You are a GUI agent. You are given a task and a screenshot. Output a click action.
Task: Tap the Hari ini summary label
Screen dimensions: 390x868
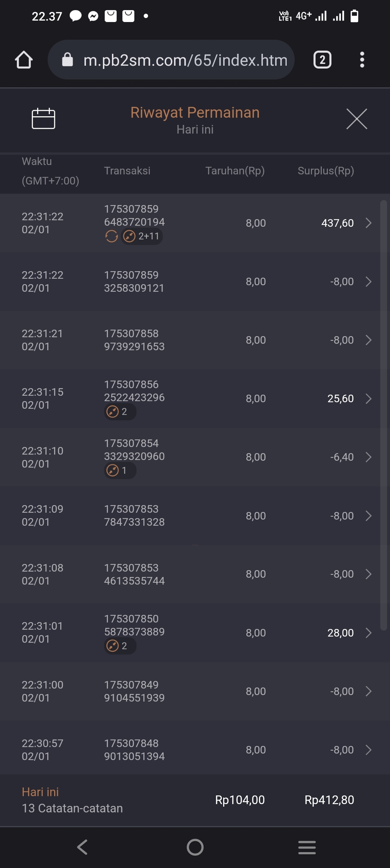click(x=40, y=792)
